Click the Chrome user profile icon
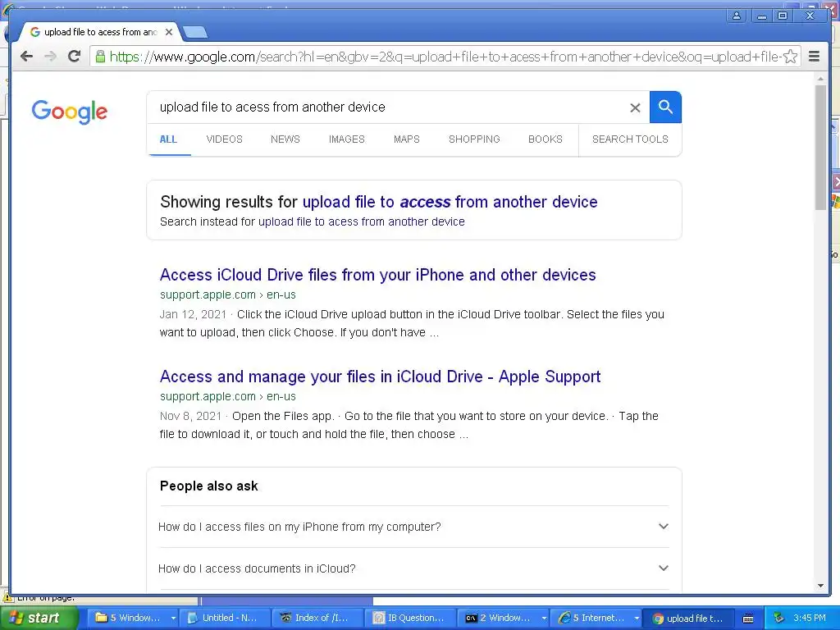This screenshot has width=840, height=630. [737, 16]
